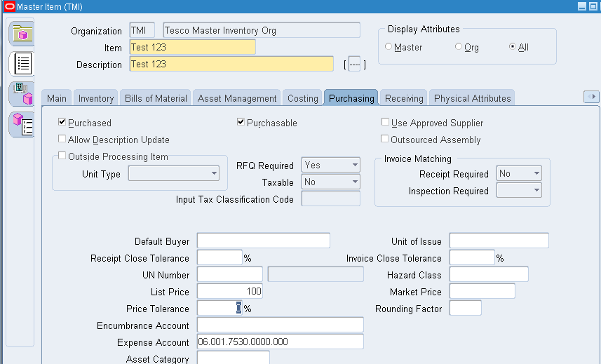
Task: Click the Hazard Class field
Action: click(x=489, y=274)
